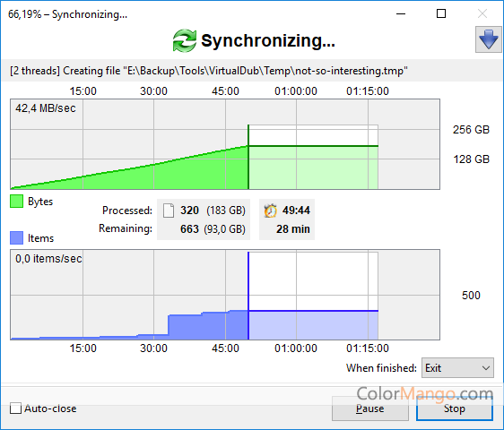This screenshot has height=430, width=504.
Task: Click the blue down-arrow minimize-to-tray button
Action: point(488,39)
